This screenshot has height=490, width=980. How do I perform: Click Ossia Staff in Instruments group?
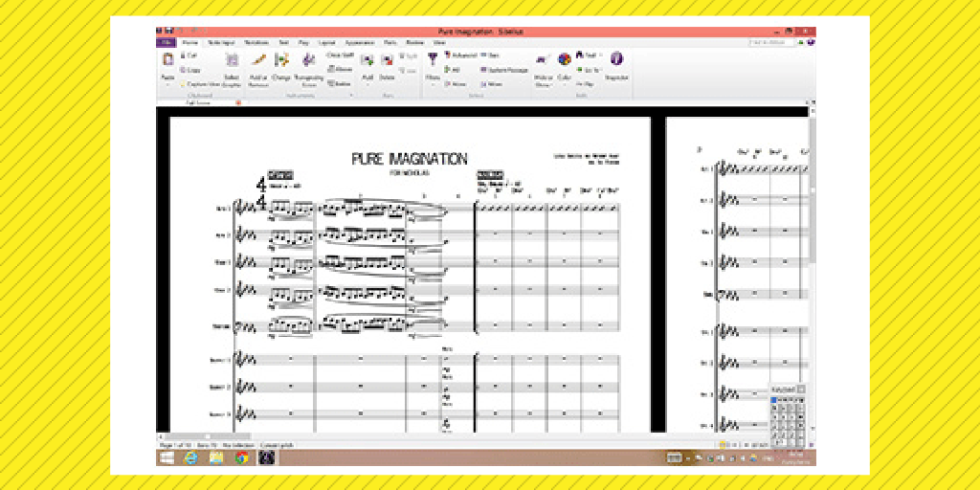340,55
